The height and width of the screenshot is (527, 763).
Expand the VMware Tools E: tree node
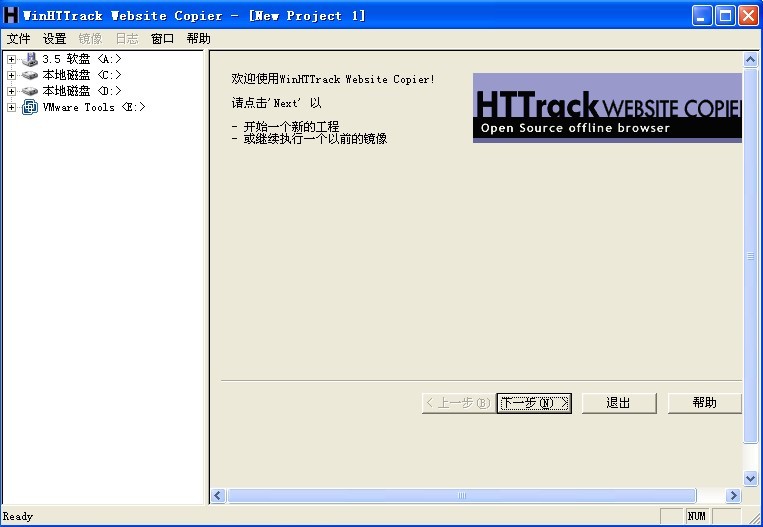(x=11, y=107)
